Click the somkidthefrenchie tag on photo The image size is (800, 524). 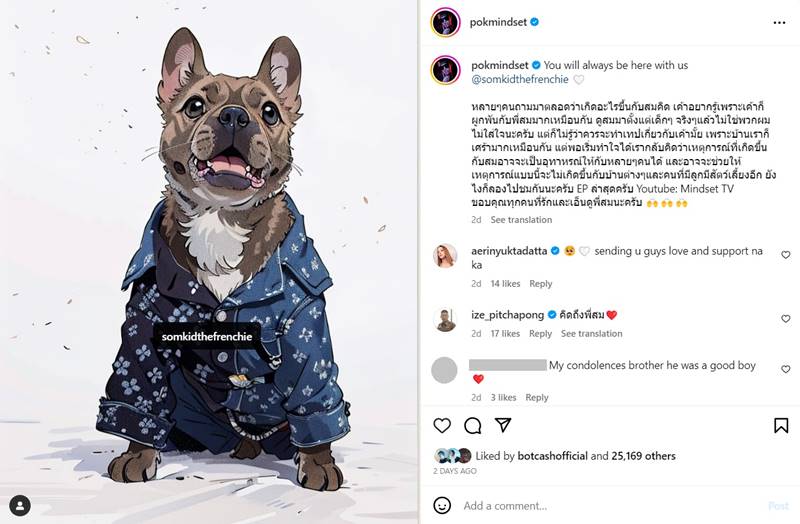(x=207, y=337)
